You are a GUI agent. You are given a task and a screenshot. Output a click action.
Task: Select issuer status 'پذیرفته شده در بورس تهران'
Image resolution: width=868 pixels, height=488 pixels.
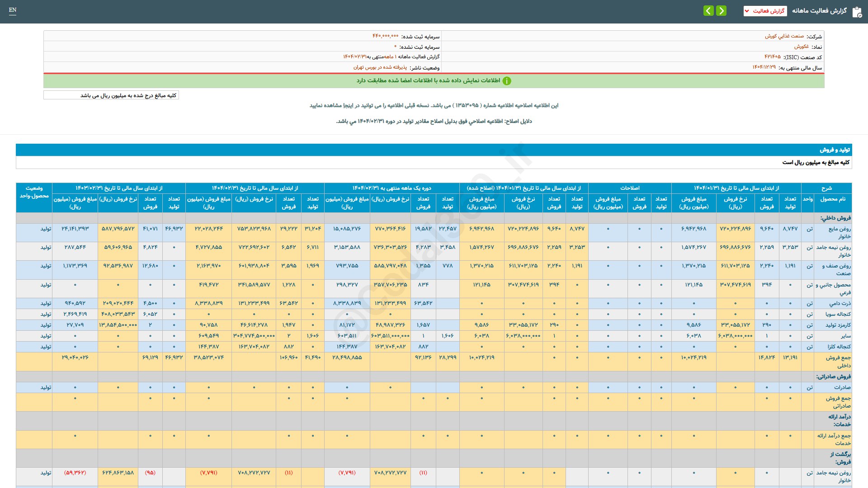click(x=380, y=67)
